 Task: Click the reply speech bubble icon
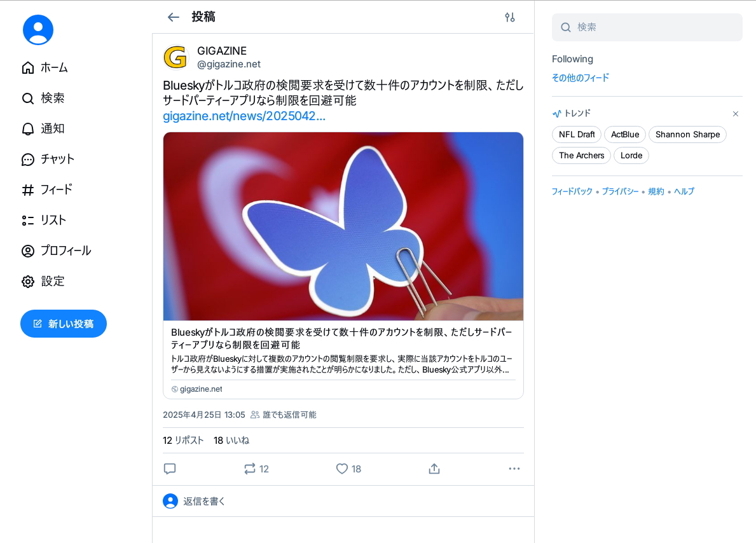(x=170, y=469)
